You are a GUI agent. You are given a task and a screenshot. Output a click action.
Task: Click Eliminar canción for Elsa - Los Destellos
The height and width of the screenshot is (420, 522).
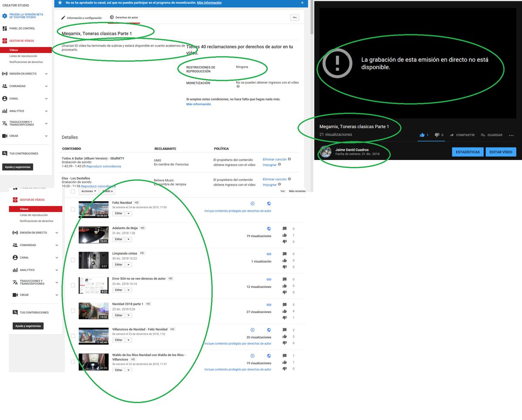[x=274, y=179]
